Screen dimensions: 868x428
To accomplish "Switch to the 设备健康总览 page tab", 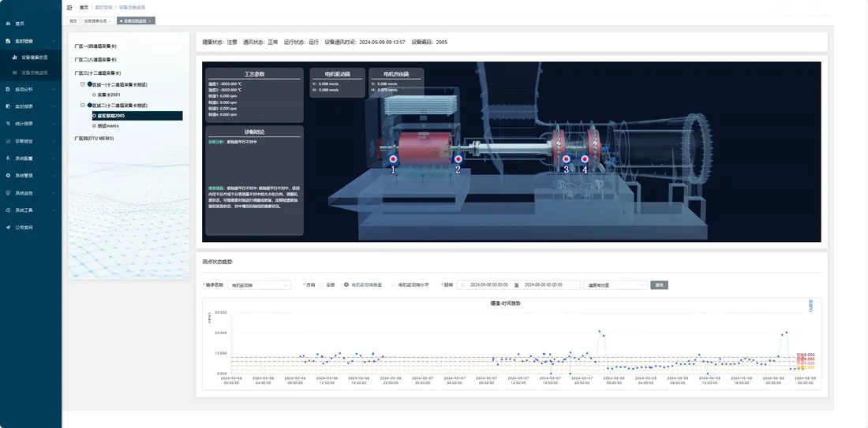I will coord(99,21).
